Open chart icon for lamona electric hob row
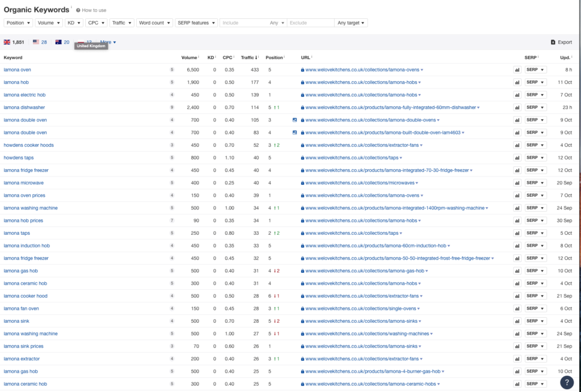 click(x=517, y=95)
